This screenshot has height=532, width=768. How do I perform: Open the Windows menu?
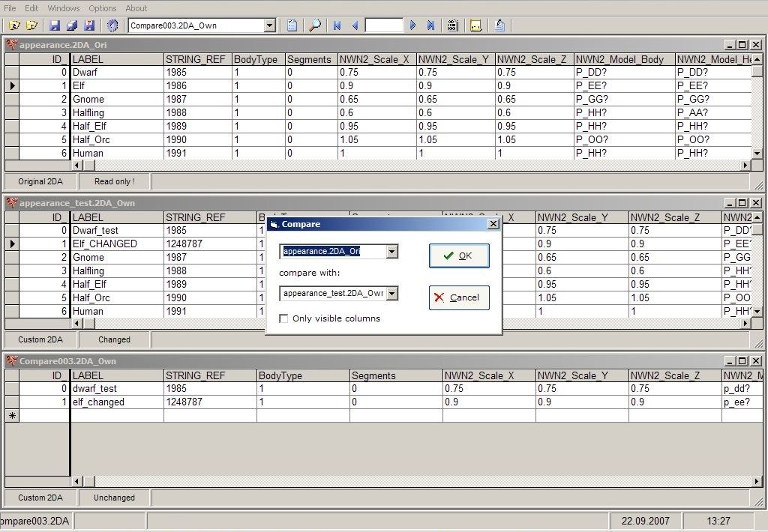(64, 8)
